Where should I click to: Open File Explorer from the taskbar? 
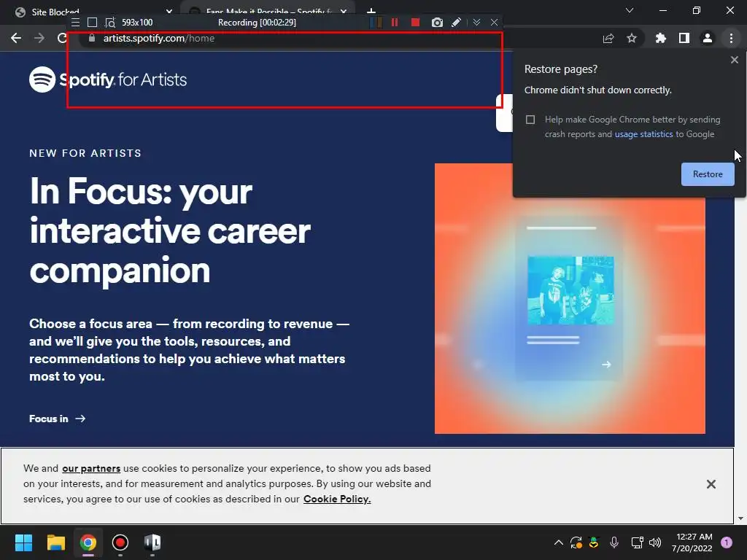point(55,542)
